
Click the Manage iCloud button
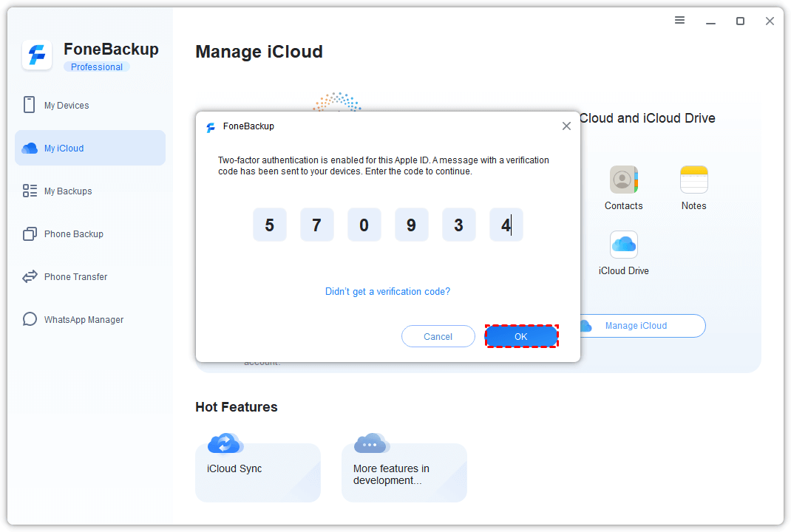[636, 326]
